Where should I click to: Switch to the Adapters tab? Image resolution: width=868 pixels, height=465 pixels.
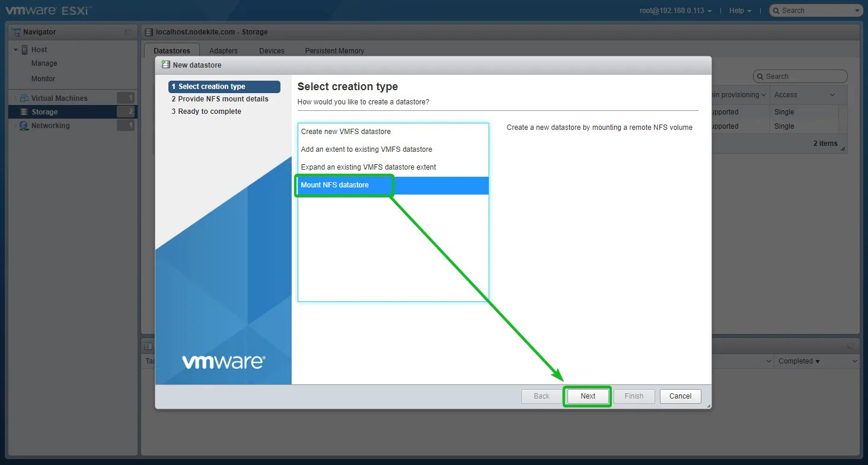pyautogui.click(x=224, y=51)
